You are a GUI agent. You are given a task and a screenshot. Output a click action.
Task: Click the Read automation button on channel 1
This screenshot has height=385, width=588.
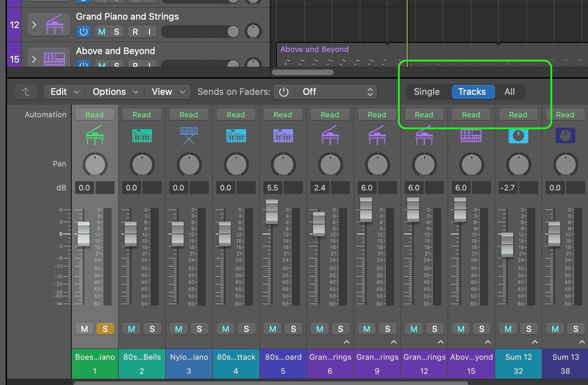tap(94, 115)
